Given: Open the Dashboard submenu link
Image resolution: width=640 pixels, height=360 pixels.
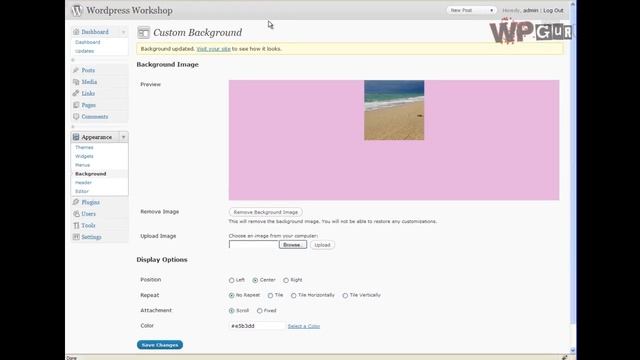Looking at the screenshot, I should tap(87, 42).
